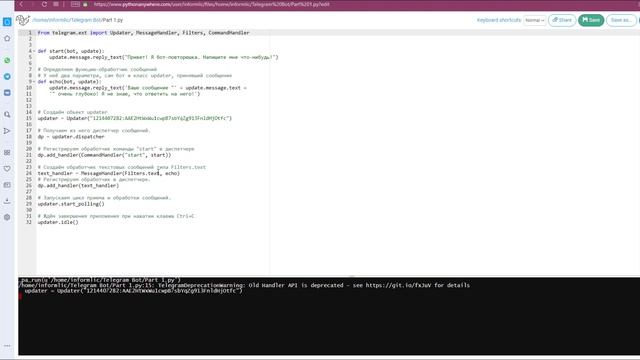Viewport: 640px width, 360px height.
Task: Open the search magnifier in the sidebar
Action: click(7, 115)
